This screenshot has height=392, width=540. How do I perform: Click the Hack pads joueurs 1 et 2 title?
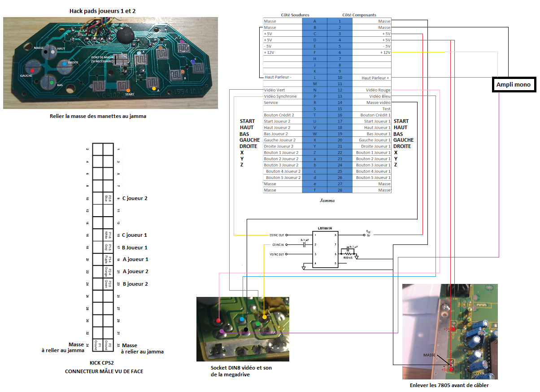click(x=103, y=10)
